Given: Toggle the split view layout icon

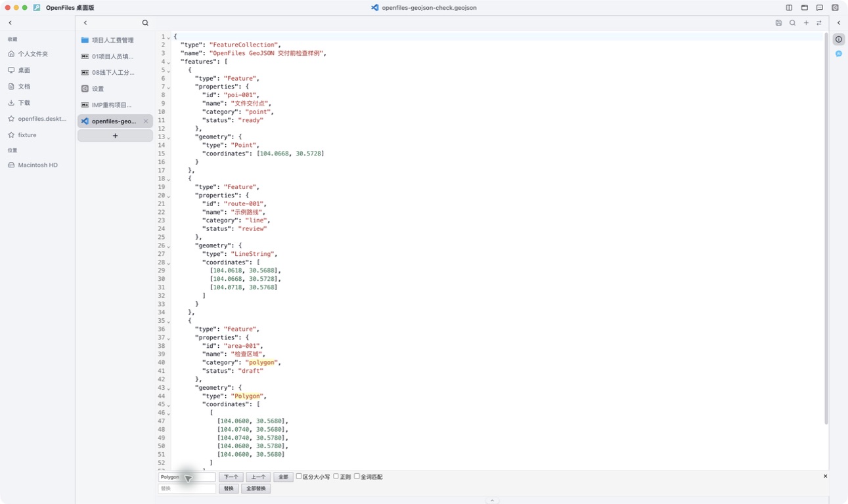Looking at the screenshot, I should [x=789, y=8].
